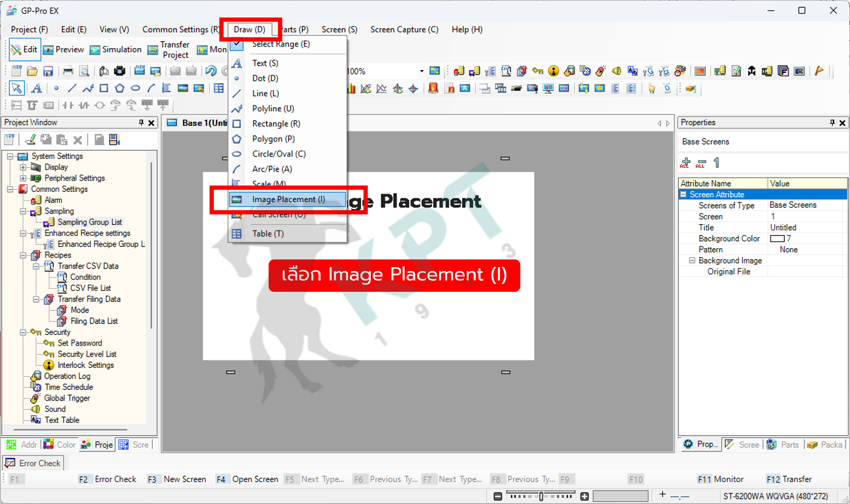Click the Dot tool in drawing toolbar
This screenshot has height=504, width=850.
click(x=56, y=89)
